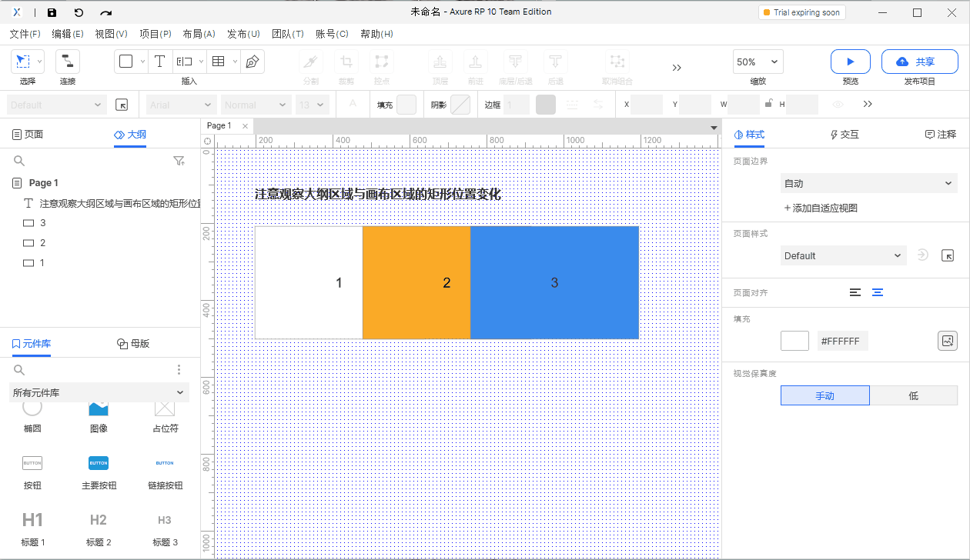Click the #FFFFFF hex color field

[x=843, y=341]
